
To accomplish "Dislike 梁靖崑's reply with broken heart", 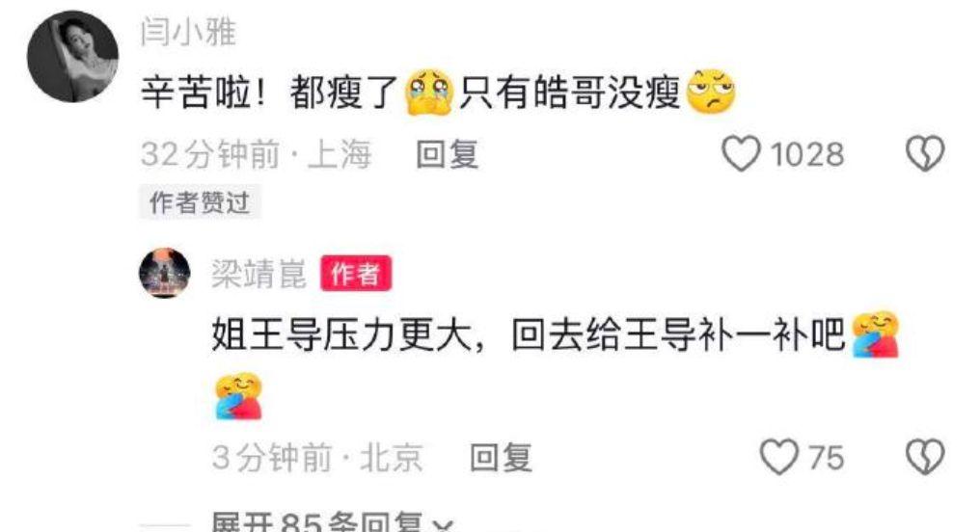I will click(x=926, y=457).
